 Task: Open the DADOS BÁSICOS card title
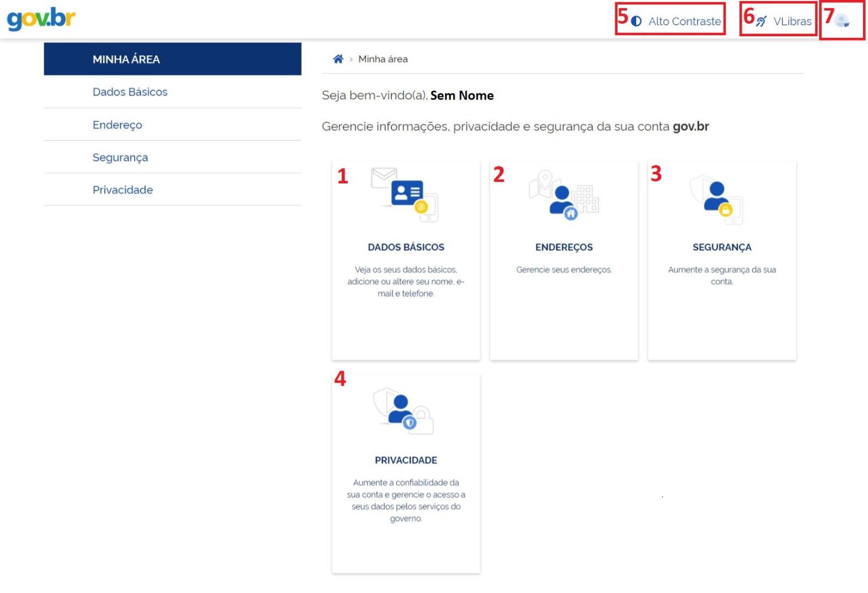pyautogui.click(x=406, y=247)
